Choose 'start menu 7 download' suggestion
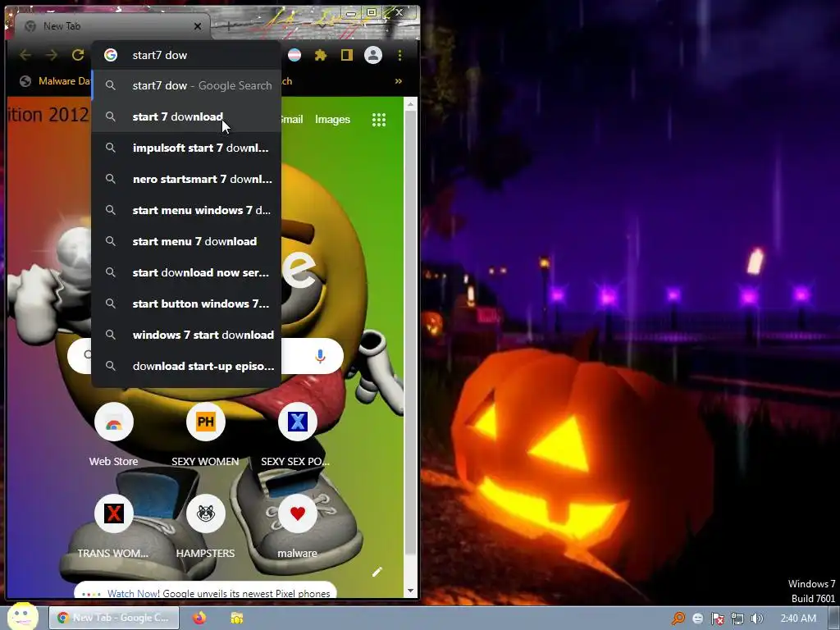The width and height of the screenshot is (840, 630). pos(186,241)
